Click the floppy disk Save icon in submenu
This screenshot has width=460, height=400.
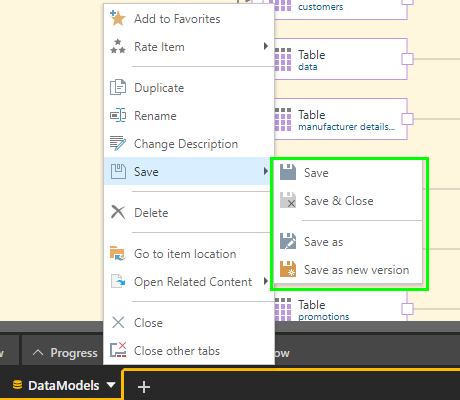click(x=288, y=172)
